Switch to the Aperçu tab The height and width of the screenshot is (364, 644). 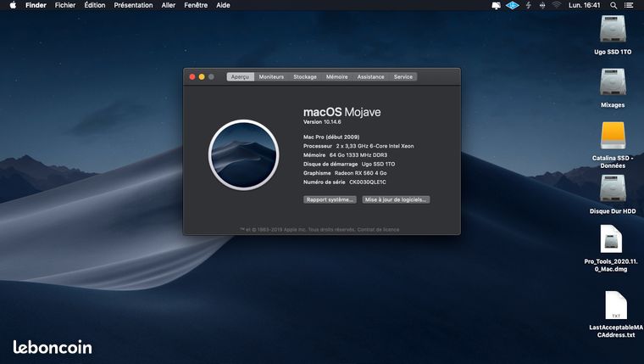241,77
